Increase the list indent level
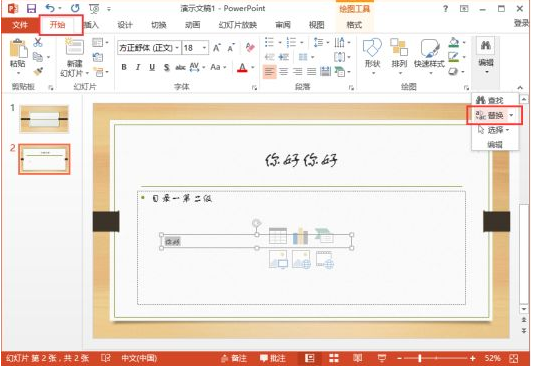Viewport: 534px width, 368px height. [x=283, y=57]
